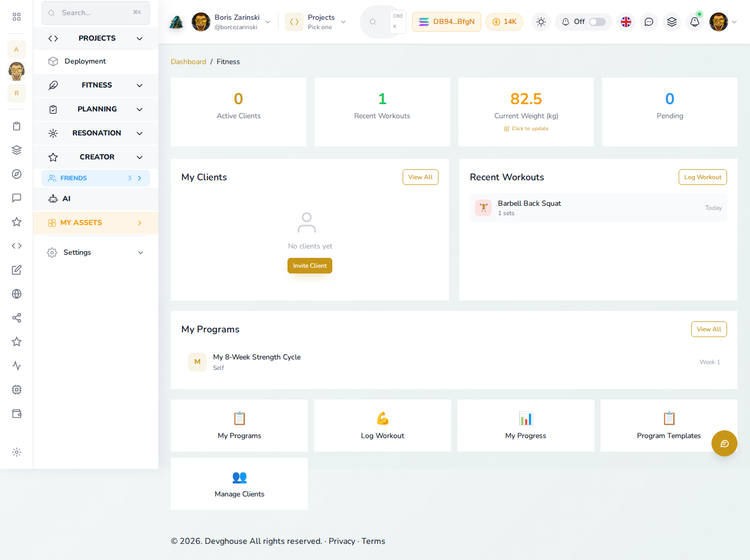Click the Recent Workouts stat card

[x=382, y=112]
